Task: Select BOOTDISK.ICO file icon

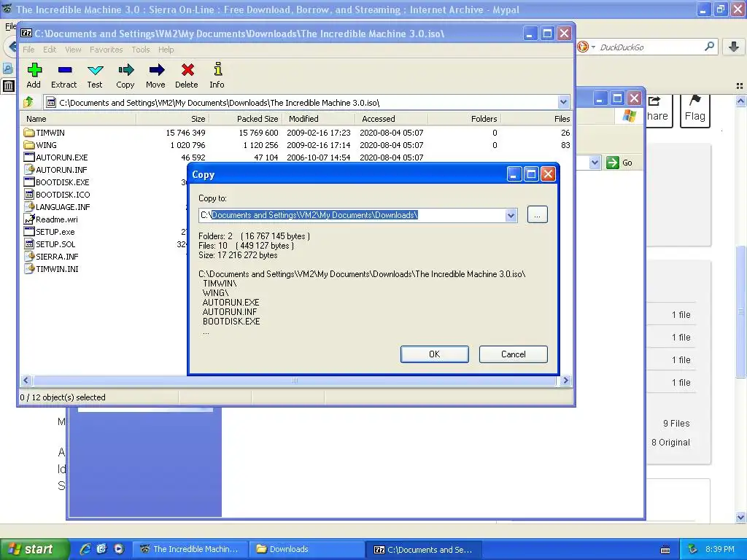Action: 29,194
